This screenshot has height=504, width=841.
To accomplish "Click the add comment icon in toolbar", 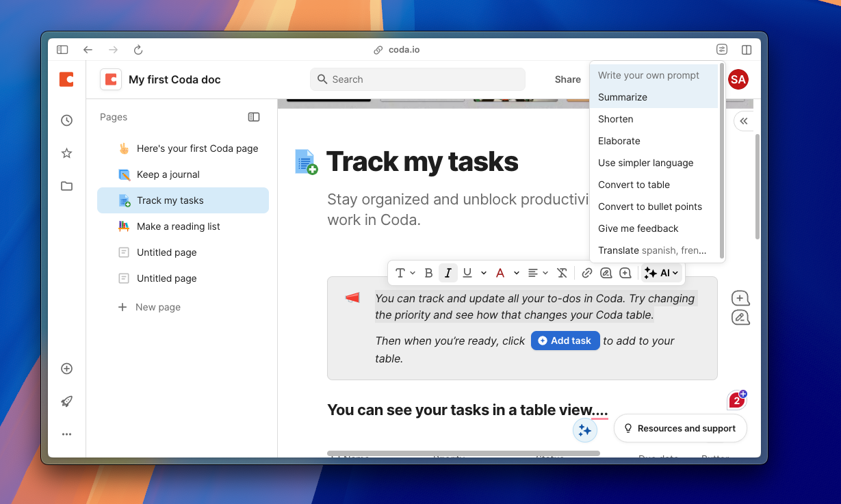I will (x=625, y=273).
